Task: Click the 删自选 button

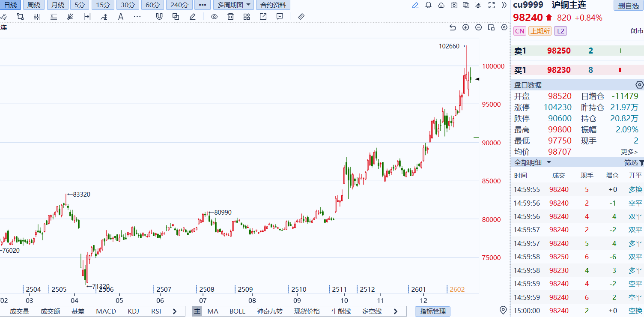Action: click(x=628, y=6)
